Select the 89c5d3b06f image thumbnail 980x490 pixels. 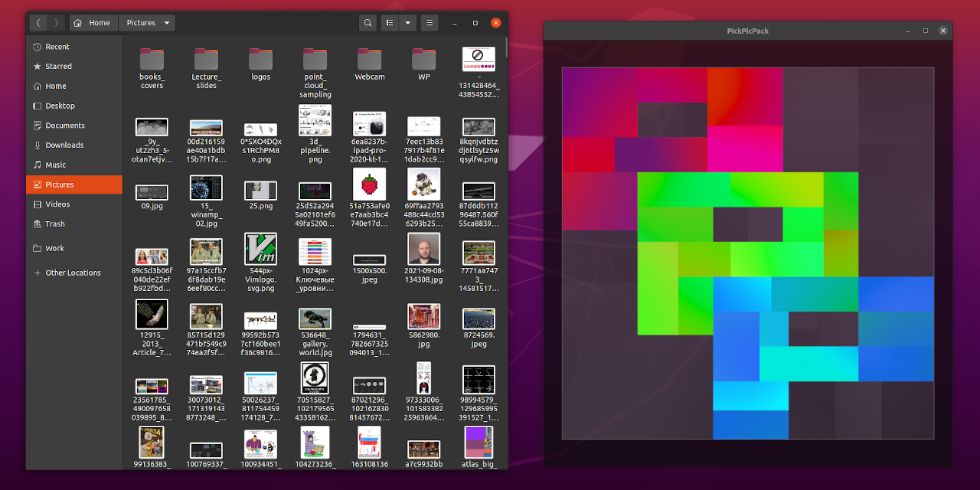pyautogui.click(x=152, y=256)
